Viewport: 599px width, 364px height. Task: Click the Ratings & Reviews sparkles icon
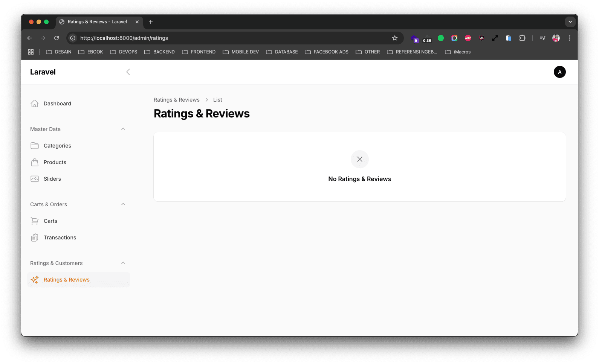35,280
